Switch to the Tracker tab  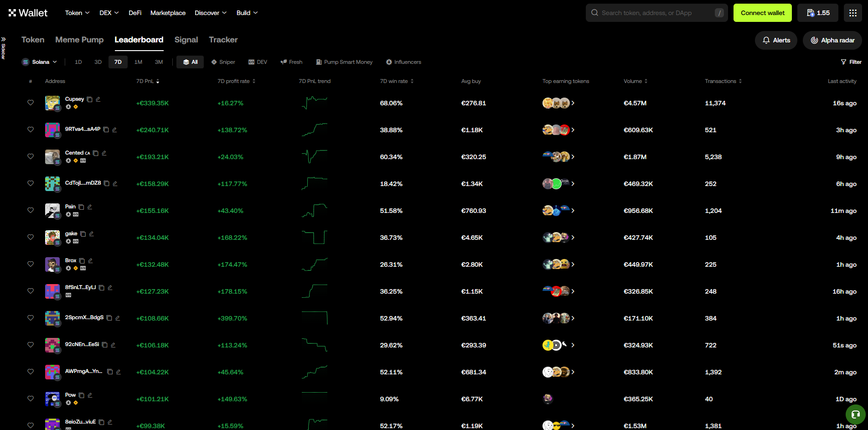click(223, 40)
